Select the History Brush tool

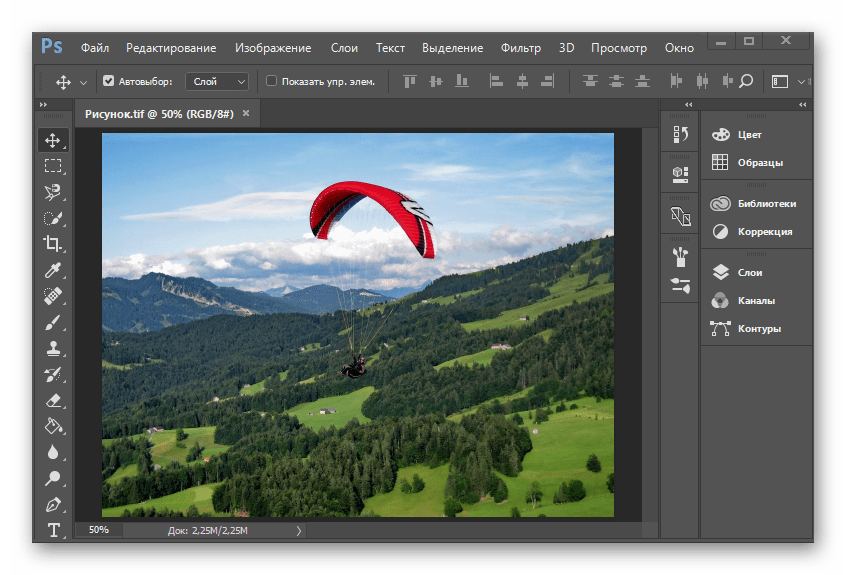coord(52,374)
